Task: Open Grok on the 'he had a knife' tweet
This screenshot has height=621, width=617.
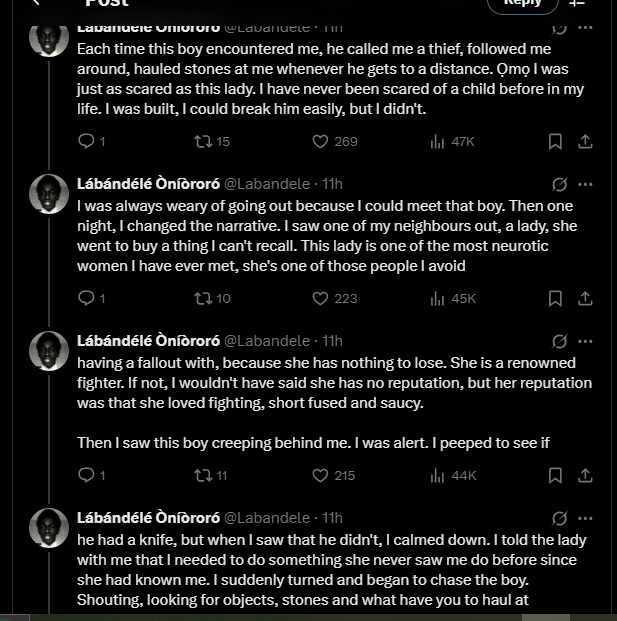Action: coord(560,518)
